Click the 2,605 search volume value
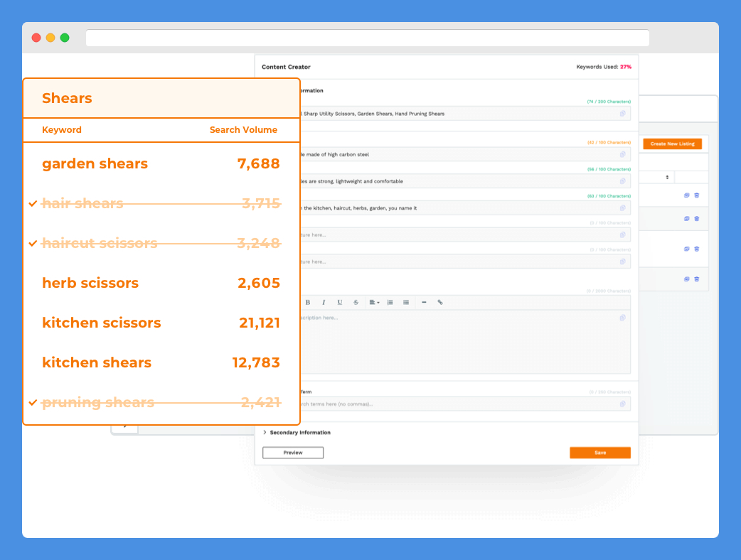Image resolution: width=741 pixels, height=560 pixels. pyautogui.click(x=259, y=283)
